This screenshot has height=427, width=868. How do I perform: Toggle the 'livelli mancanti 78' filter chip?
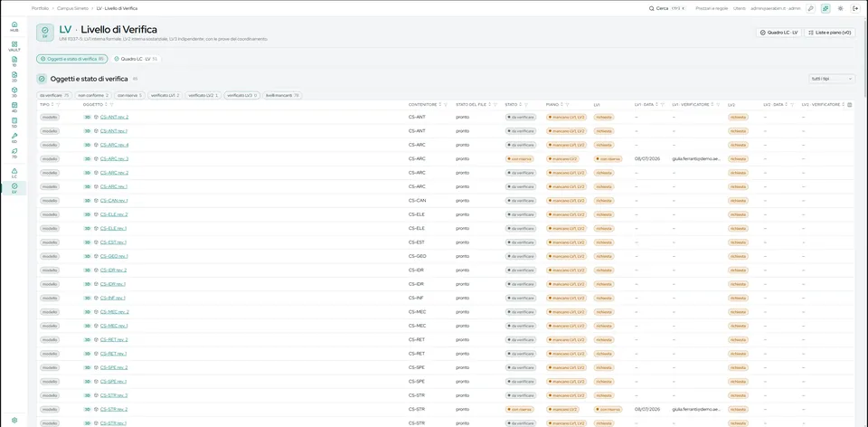pos(282,95)
